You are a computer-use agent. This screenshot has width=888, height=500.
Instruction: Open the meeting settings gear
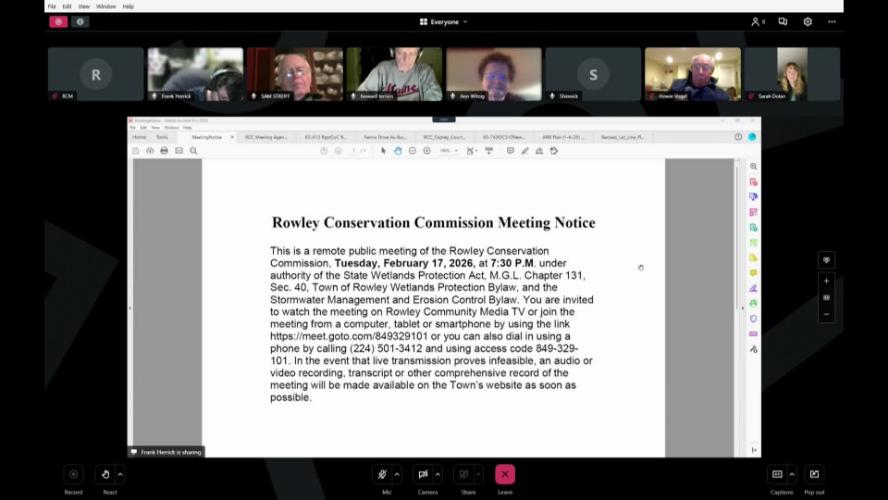(x=807, y=21)
